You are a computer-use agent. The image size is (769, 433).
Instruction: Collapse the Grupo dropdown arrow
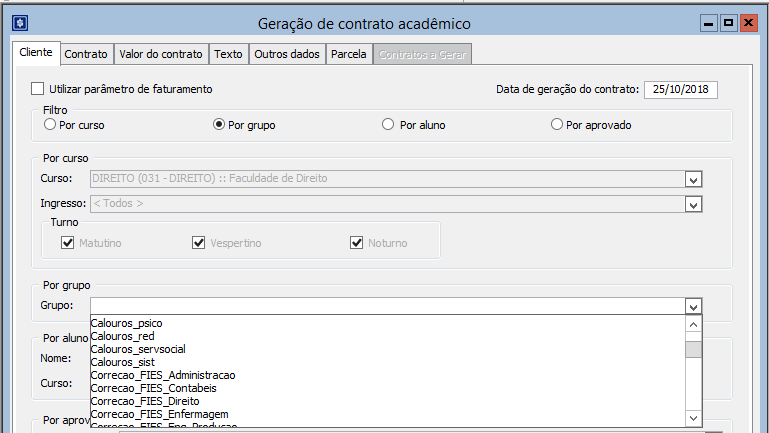tap(691, 306)
